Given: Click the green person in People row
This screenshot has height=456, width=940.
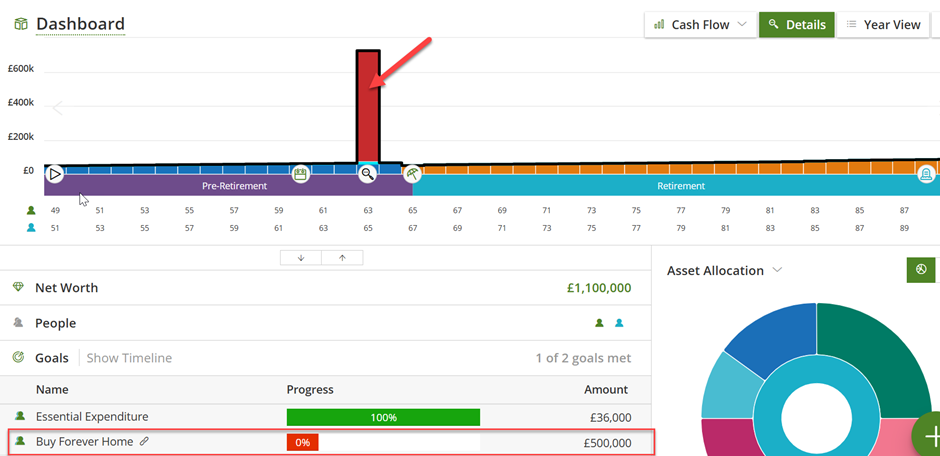Looking at the screenshot, I should [x=599, y=323].
